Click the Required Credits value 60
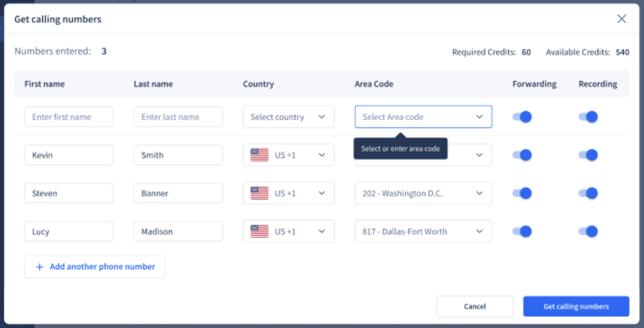The width and height of the screenshot is (644, 328). point(526,52)
